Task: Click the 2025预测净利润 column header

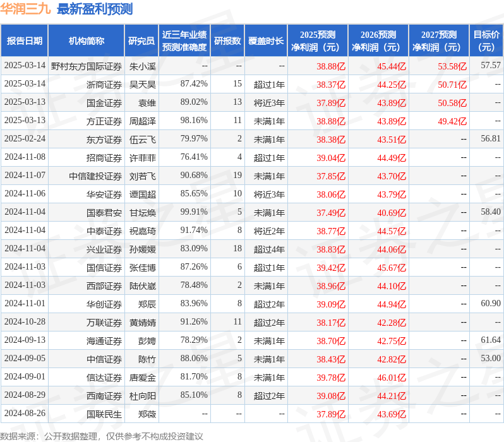Action: (x=318, y=41)
